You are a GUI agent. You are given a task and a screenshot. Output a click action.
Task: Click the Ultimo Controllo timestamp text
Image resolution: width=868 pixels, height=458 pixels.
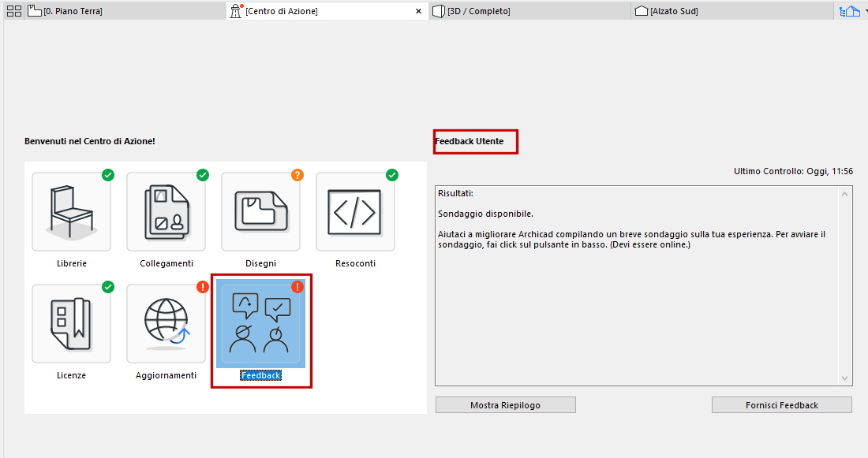click(793, 172)
